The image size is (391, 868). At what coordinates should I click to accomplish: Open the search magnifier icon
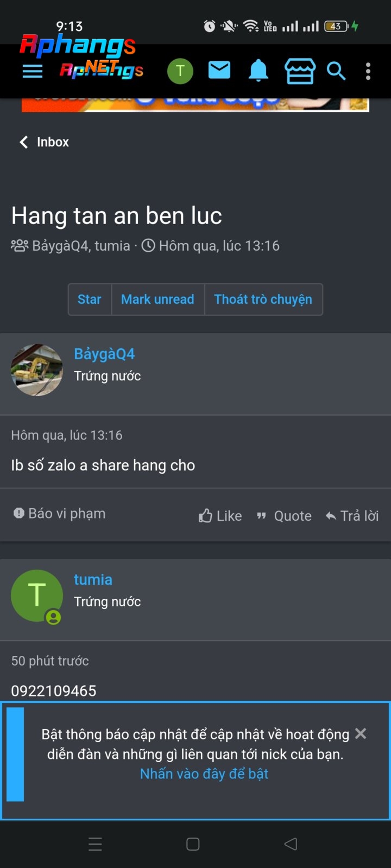(x=336, y=71)
